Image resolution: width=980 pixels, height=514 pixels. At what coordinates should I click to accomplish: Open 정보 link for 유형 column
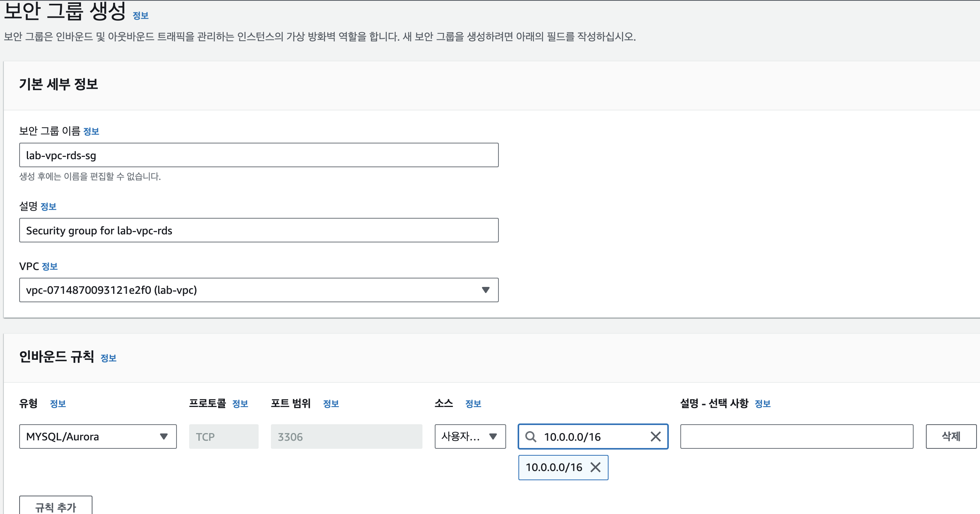click(58, 404)
